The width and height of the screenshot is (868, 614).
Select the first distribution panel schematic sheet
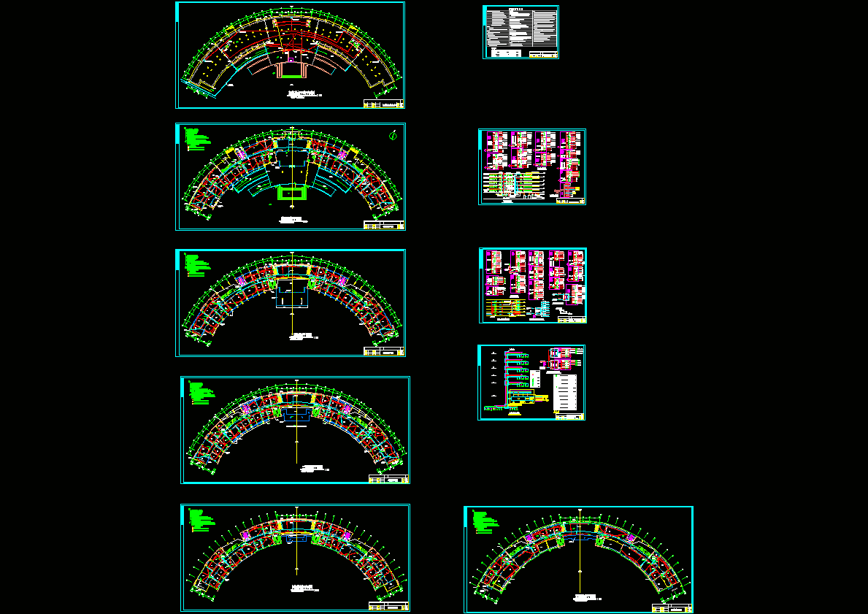pyautogui.click(x=532, y=166)
